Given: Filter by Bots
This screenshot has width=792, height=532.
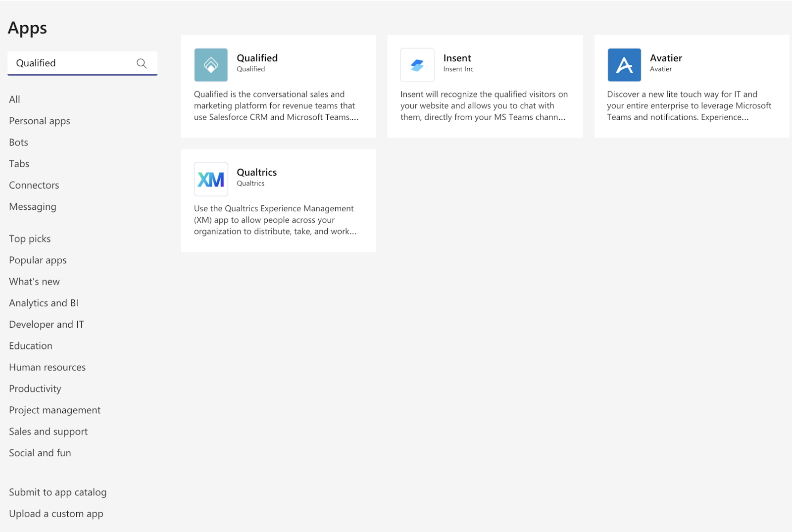Looking at the screenshot, I should (18, 143).
